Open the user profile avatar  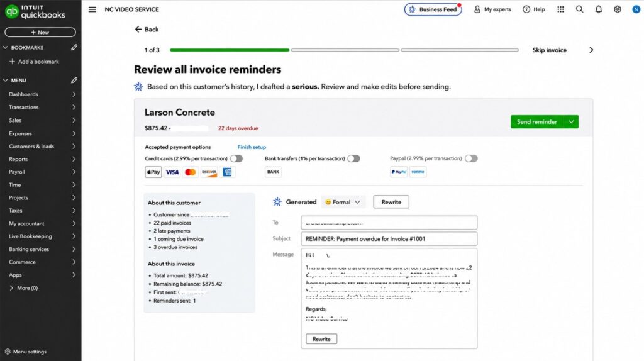pos(636,9)
